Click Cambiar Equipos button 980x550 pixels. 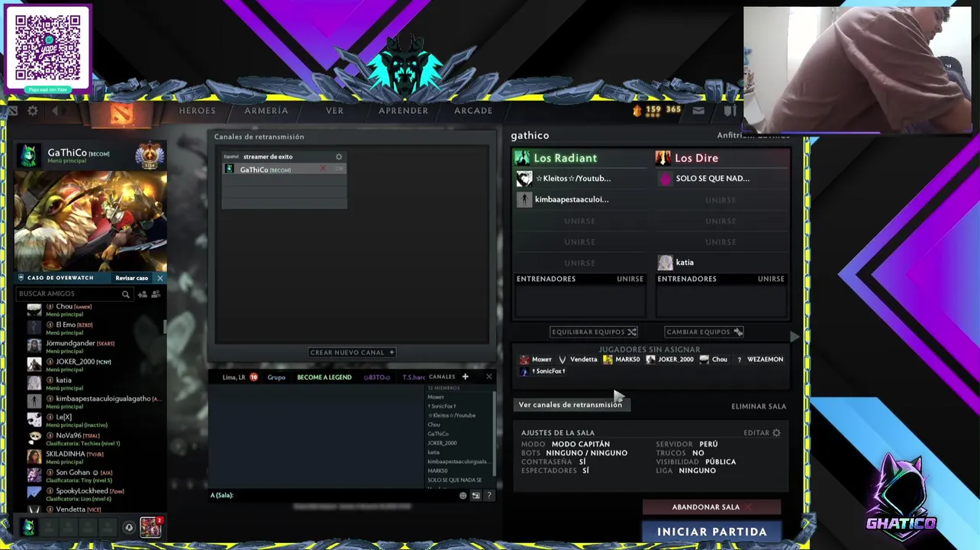[x=704, y=332]
